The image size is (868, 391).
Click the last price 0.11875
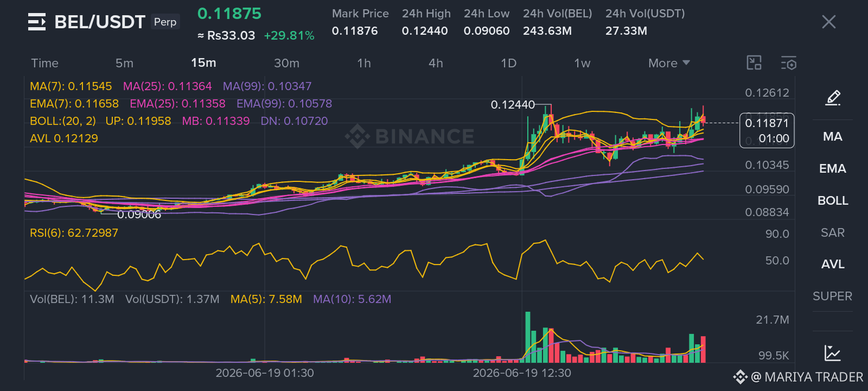[229, 14]
